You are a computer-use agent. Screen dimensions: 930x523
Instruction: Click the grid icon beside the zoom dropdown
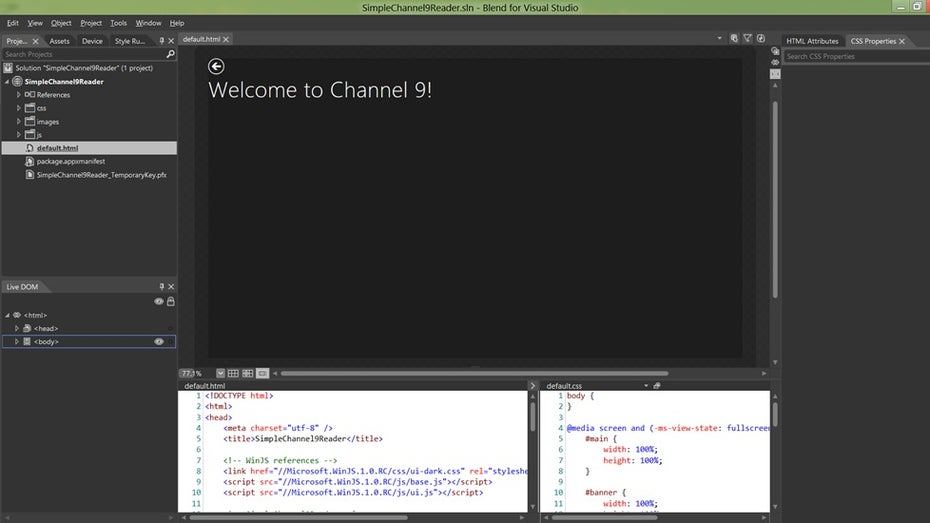[234, 373]
